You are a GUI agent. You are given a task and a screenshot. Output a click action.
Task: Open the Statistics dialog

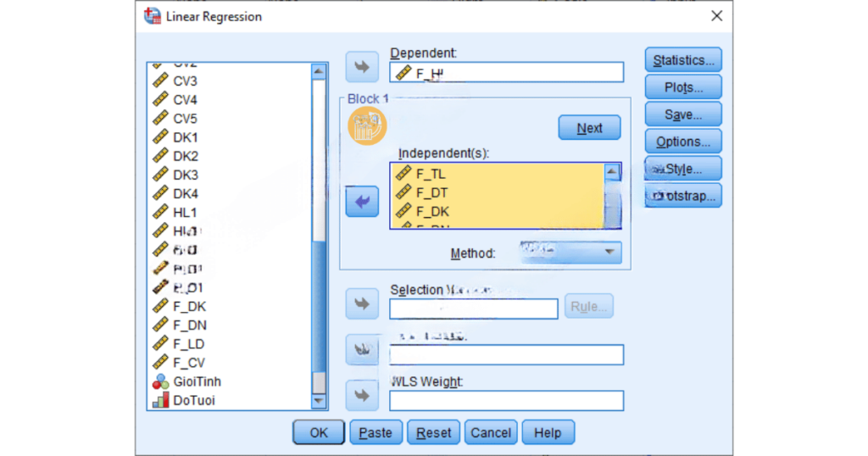(x=683, y=60)
